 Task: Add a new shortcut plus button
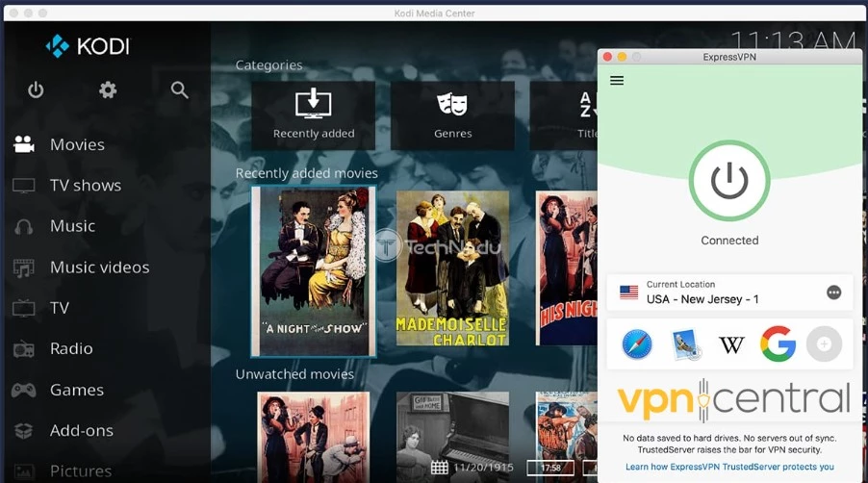coord(825,344)
